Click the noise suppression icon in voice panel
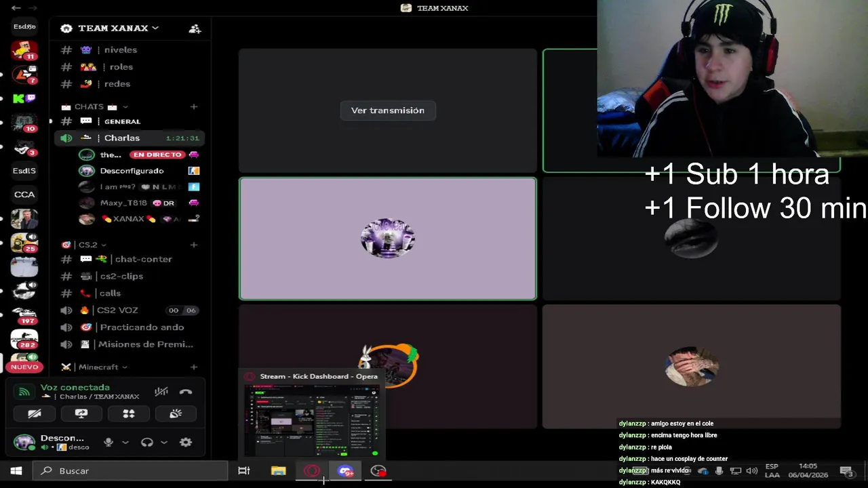868x488 pixels. [x=161, y=392]
